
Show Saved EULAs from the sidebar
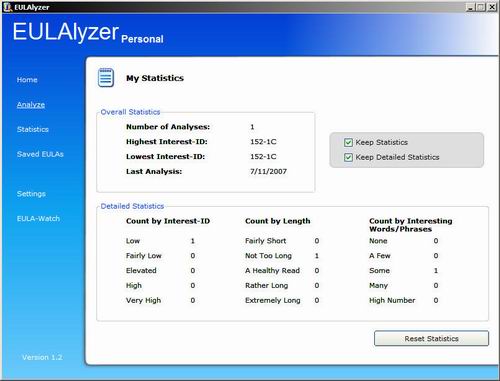[x=40, y=154]
